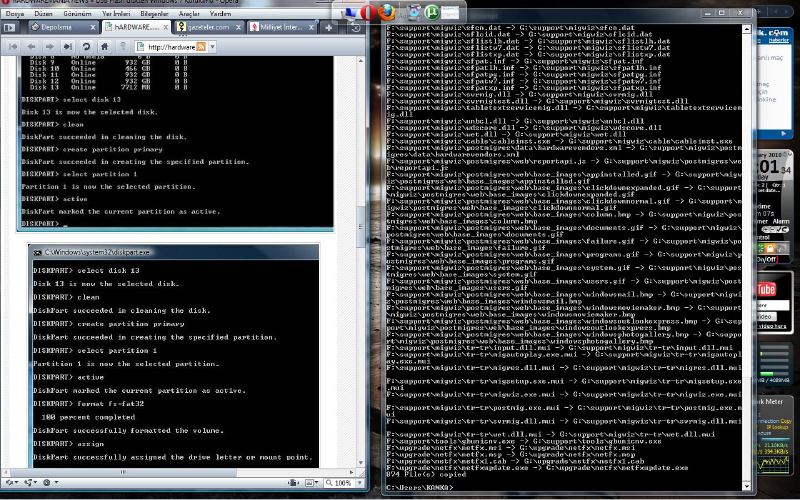Open the closed tabs trash icon
Image resolution: width=800 pixels, height=500 pixels.
tap(356, 28)
